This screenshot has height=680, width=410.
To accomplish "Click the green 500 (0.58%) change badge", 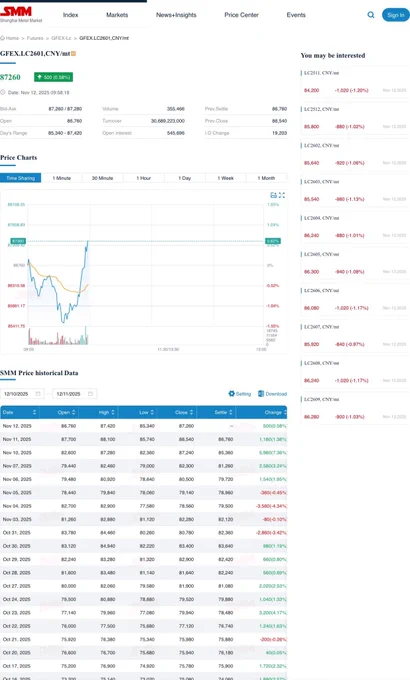I will click(53, 77).
